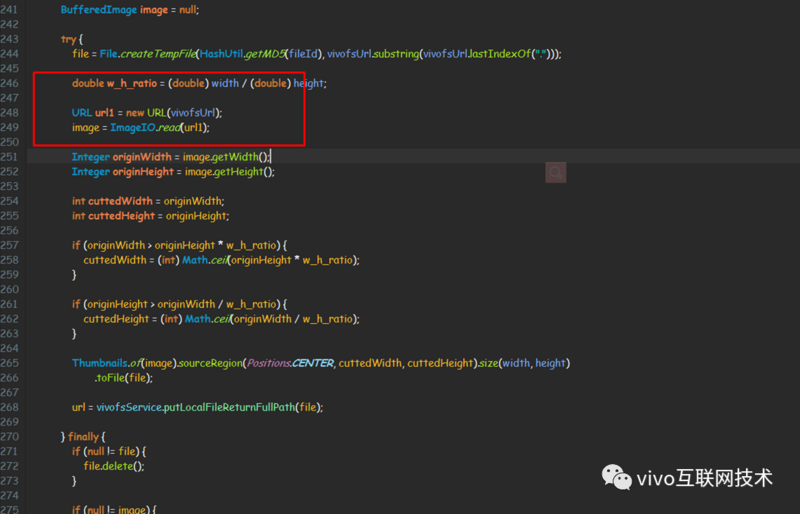Image resolution: width=800 pixels, height=514 pixels.
Task: Click the '} finally {' line
Action: [x=83, y=436]
